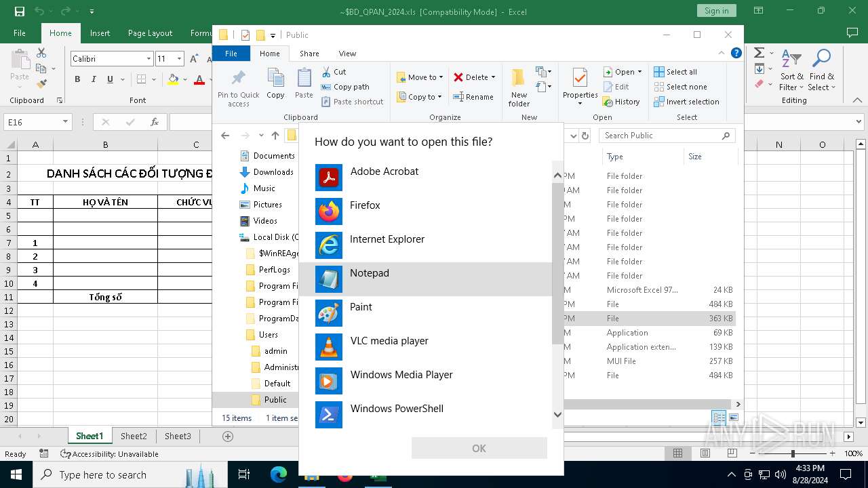Click Windows Start button
This screenshot has height=488, width=868.
[16, 474]
